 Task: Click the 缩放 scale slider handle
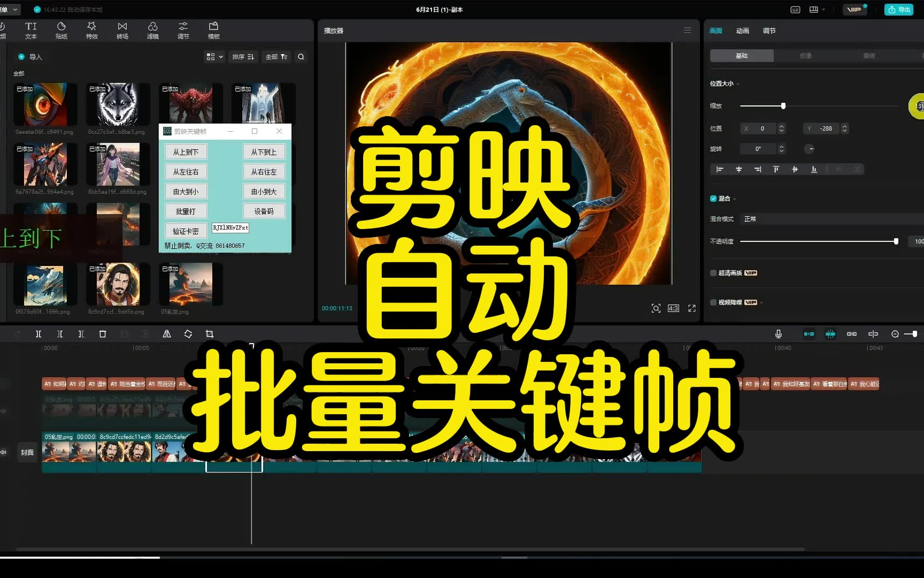783,106
